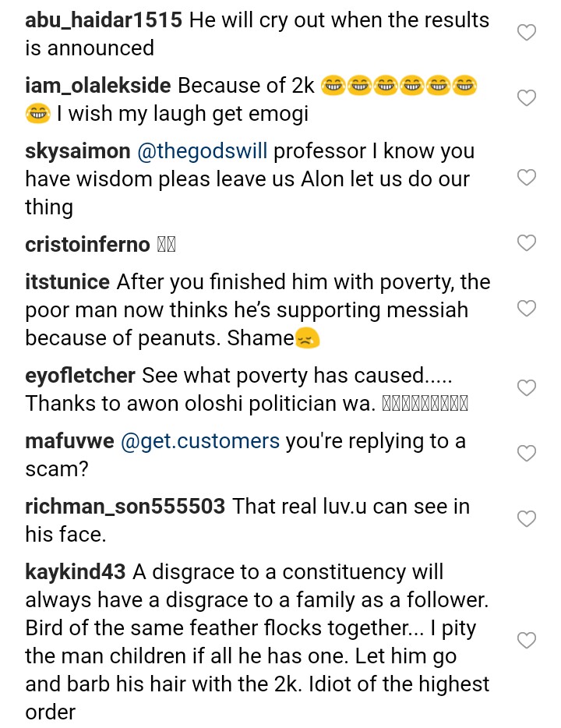Heart itstunice's poverty comment

(527, 309)
